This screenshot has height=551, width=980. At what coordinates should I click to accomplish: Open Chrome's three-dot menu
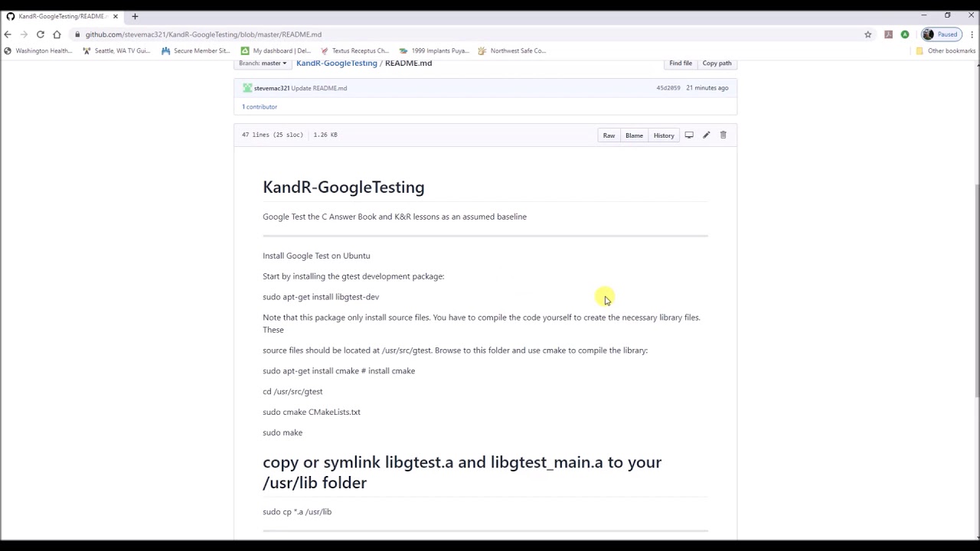(971, 34)
